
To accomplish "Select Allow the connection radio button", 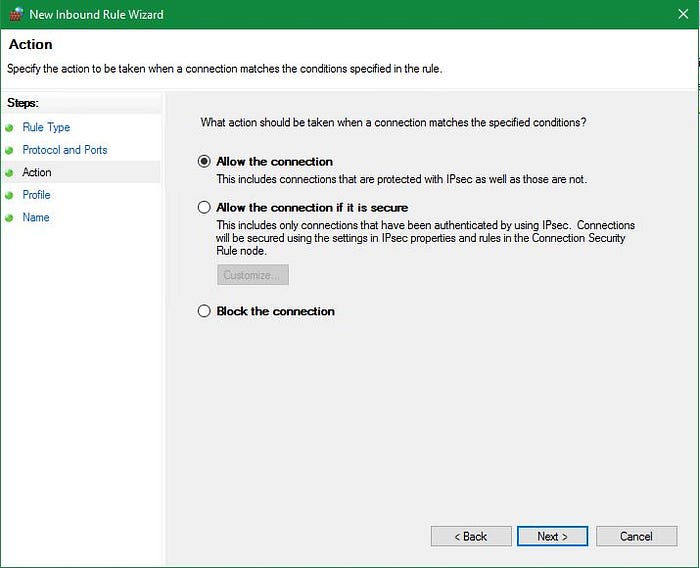I will (x=204, y=161).
